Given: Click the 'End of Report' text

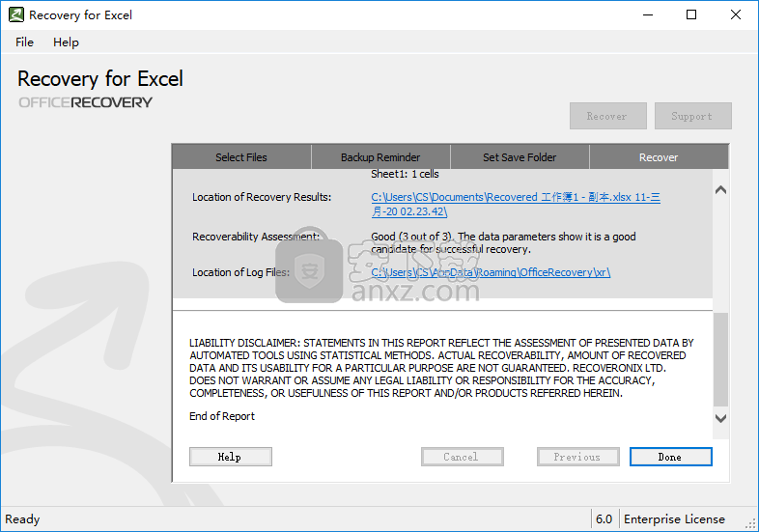Looking at the screenshot, I should [222, 416].
